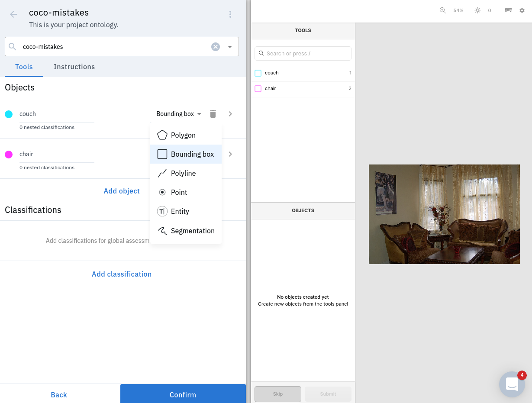Open the editor settings gear
Screen dimensions: 532x403
[x=522, y=10]
